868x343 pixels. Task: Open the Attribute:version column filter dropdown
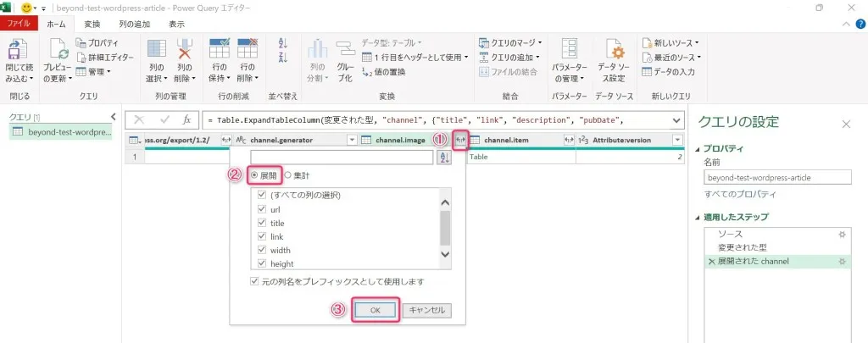(677, 140)
